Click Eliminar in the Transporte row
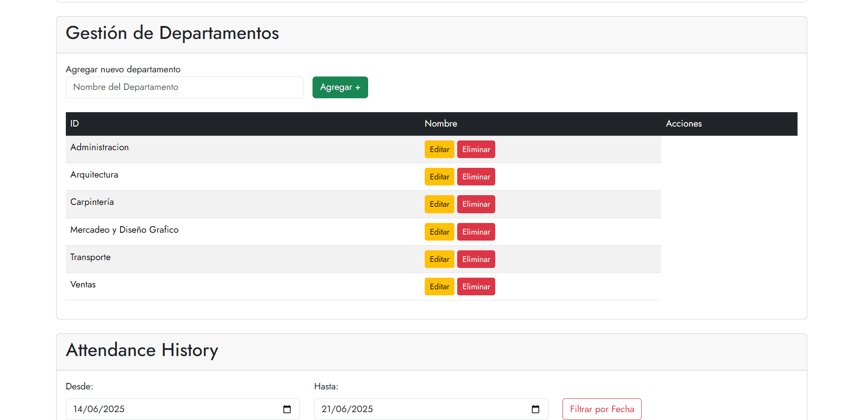Viewport: 868px width, 420px height. 476,259
